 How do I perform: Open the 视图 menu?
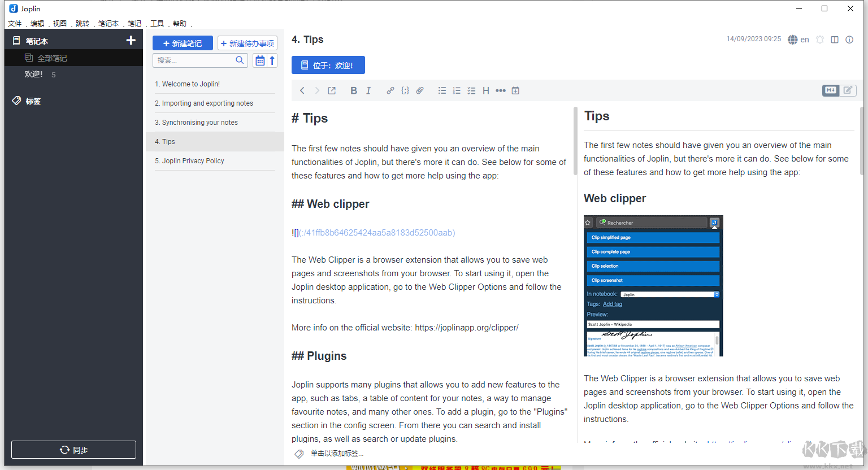point(60,23)
